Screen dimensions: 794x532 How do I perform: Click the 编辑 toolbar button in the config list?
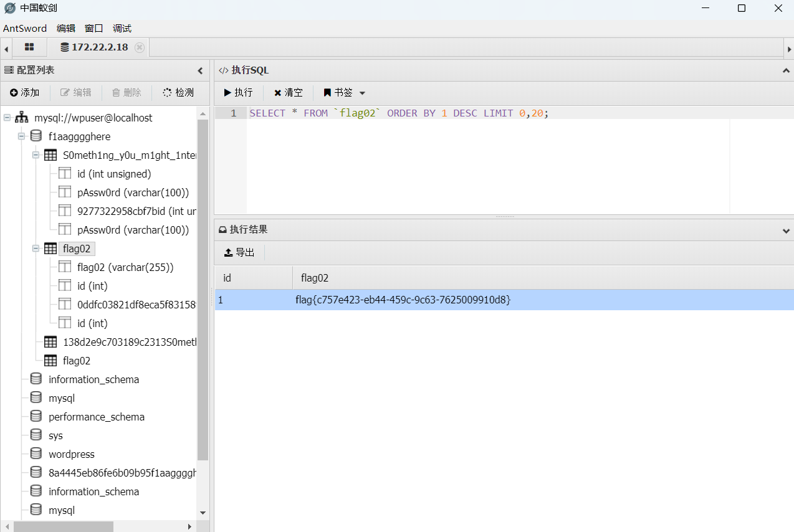[76, 92]
